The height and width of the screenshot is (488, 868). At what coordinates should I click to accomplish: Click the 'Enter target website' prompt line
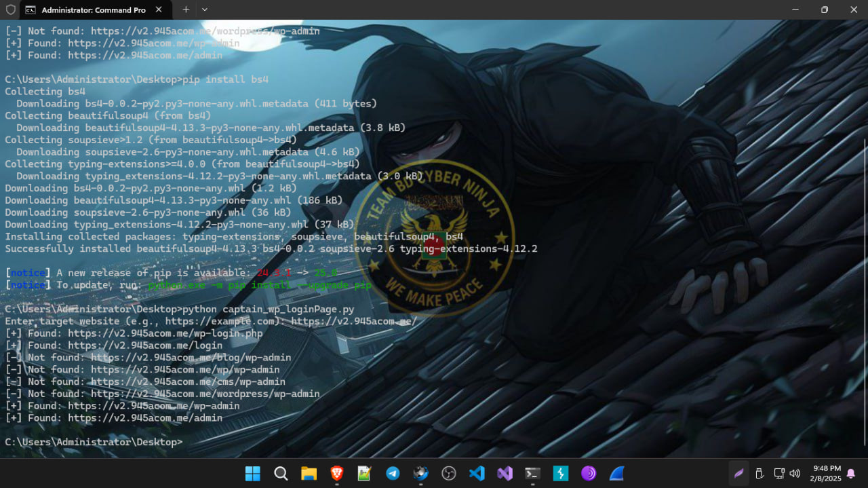point(211,321)
